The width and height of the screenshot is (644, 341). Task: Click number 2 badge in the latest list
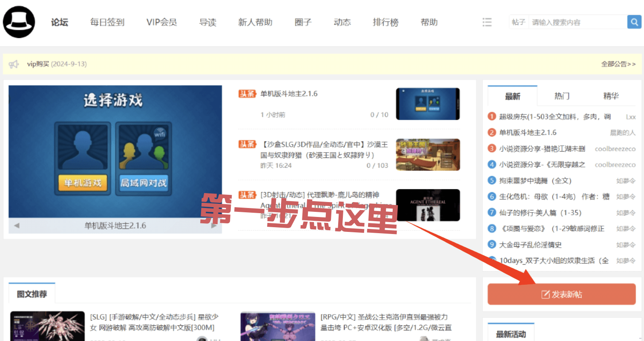(492, 133)
